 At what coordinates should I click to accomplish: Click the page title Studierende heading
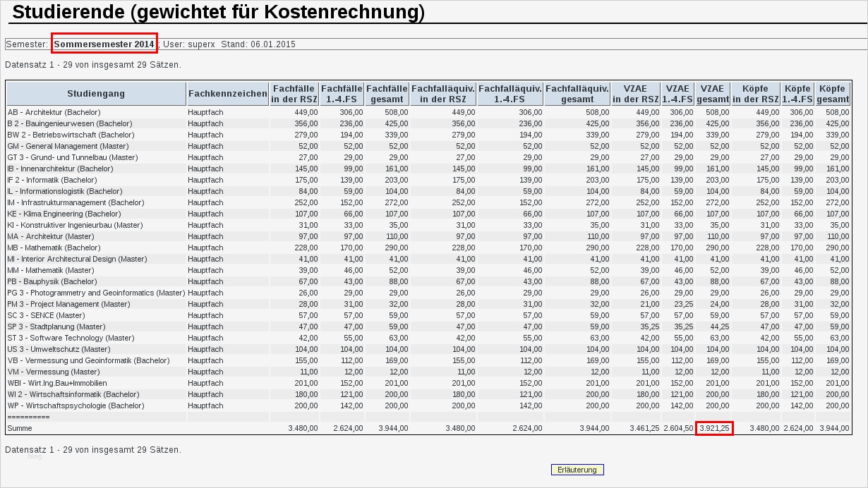[71, 12]
